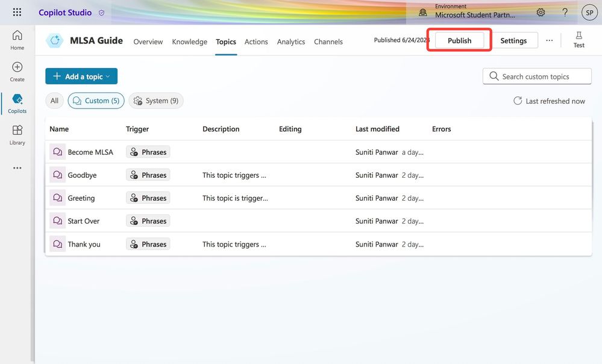This screenshot has width=602, height=364.
Task: Open Library in the sidebar
Action: (x=17, y=135)
